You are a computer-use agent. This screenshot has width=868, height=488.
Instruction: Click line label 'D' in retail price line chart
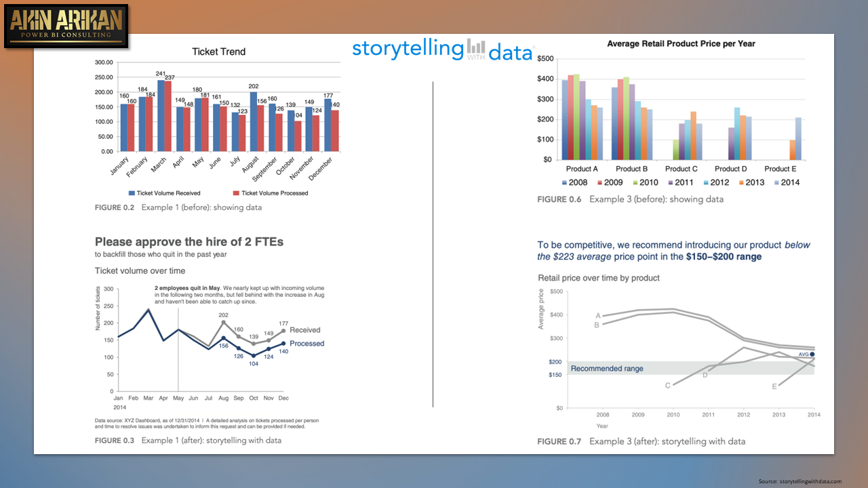(x=705, y=375)
